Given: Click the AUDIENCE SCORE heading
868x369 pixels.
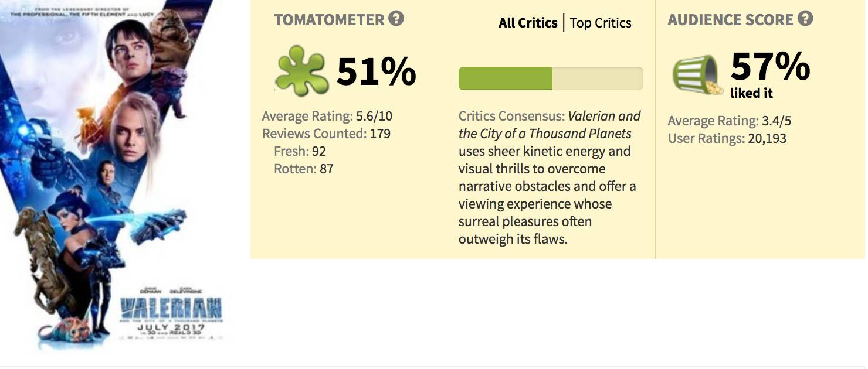Looking at the screenshot, I should click(x=730, y=19).
